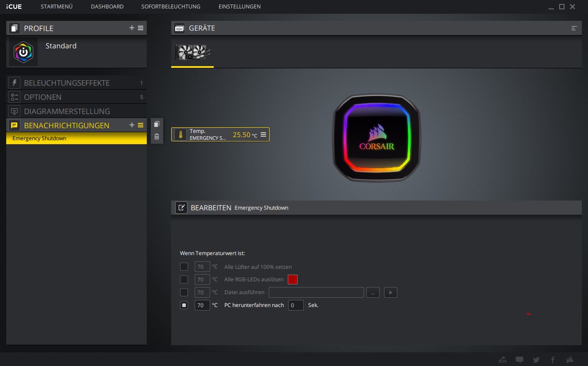The height and width of the screenshot is (366, 588).
Task: Open Diagrammerstellung section
Action: pyautogui.click(x=76, y=111)
